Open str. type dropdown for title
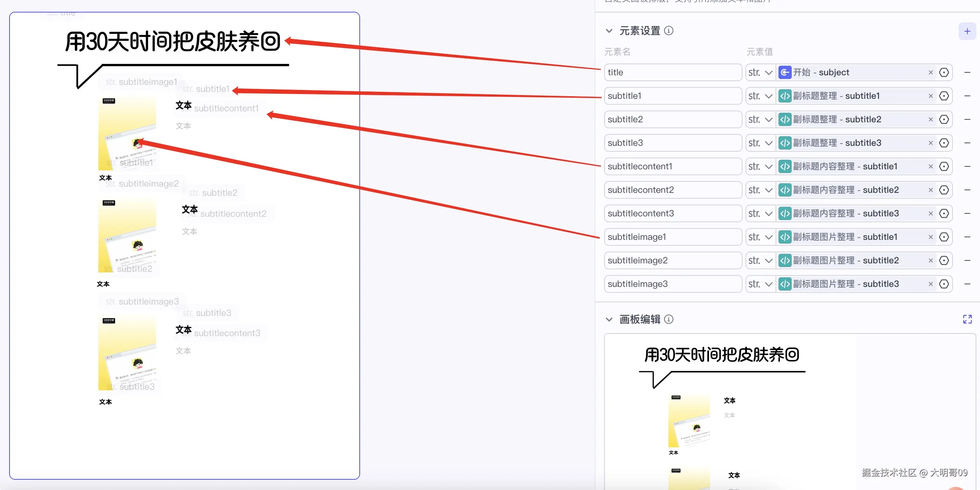 click(760, 72)
